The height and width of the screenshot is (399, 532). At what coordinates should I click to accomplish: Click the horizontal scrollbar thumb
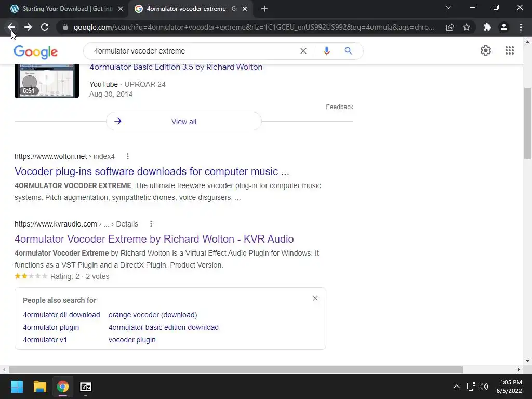point(235,369)
